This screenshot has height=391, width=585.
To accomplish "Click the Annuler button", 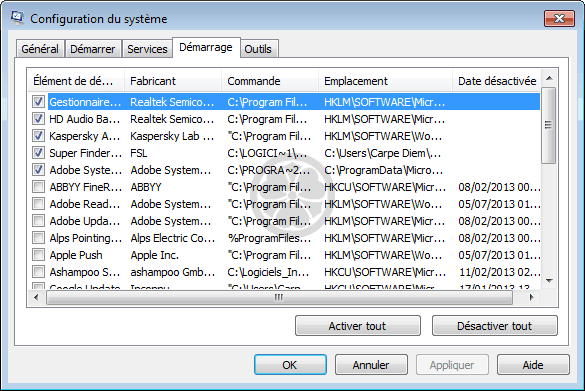I will click(x=371, y=365).
